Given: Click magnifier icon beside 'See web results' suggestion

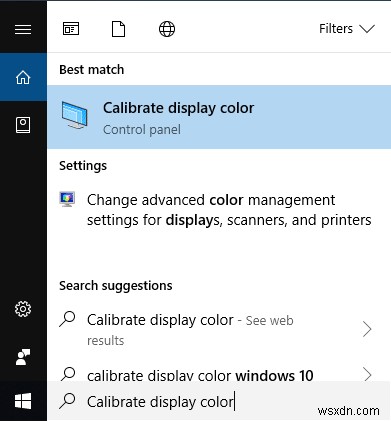Looking at the screenshot, I should [x=67, y=319].
